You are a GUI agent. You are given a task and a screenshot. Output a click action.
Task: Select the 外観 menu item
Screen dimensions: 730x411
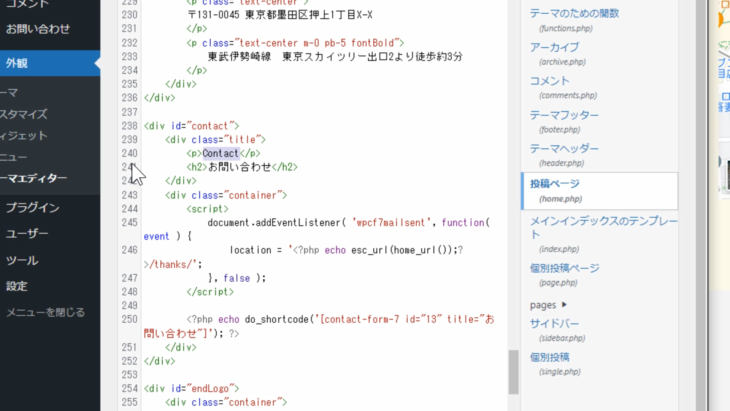click(50, 63)
